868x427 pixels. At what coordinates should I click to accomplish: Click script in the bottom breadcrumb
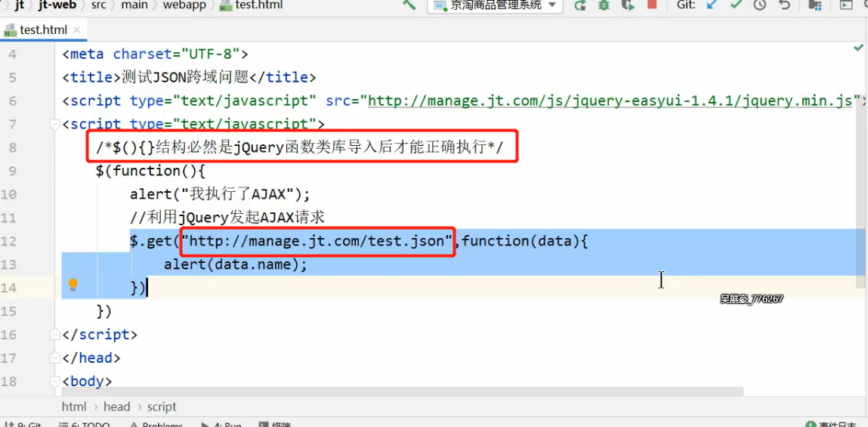(162, 407)
